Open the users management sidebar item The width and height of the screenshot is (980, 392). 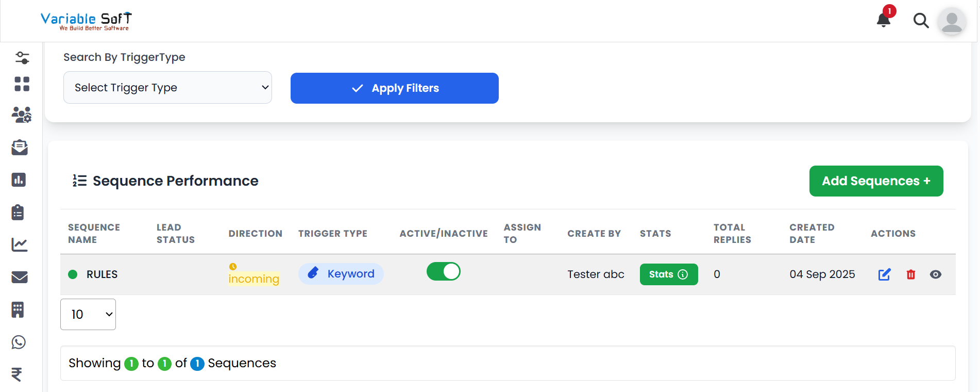21,115
